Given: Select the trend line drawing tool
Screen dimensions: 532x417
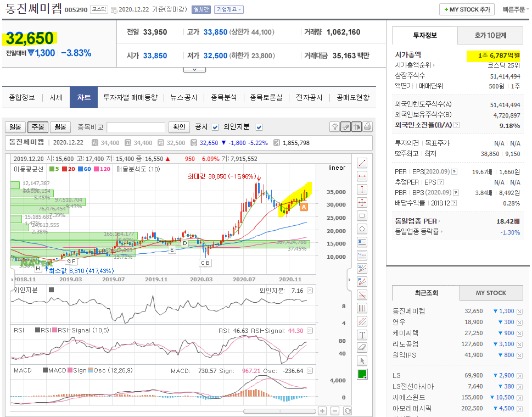Looking at the screenshot, I should (x=362, y=163).
